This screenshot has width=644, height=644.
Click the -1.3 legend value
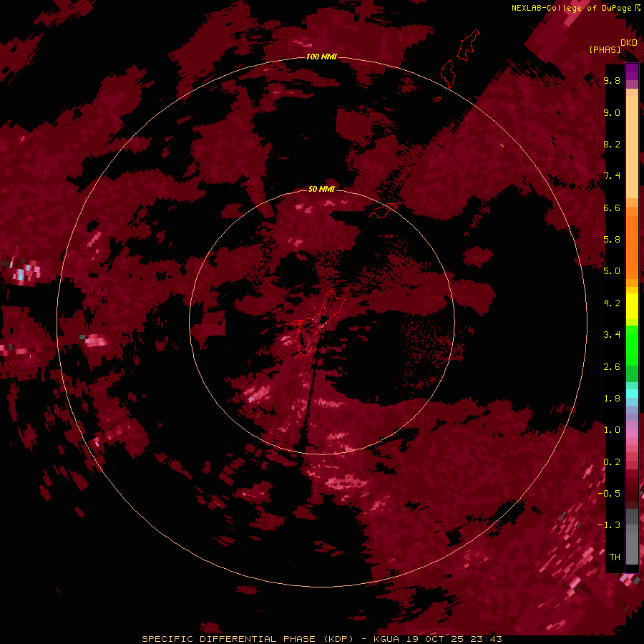pos(609,525)
